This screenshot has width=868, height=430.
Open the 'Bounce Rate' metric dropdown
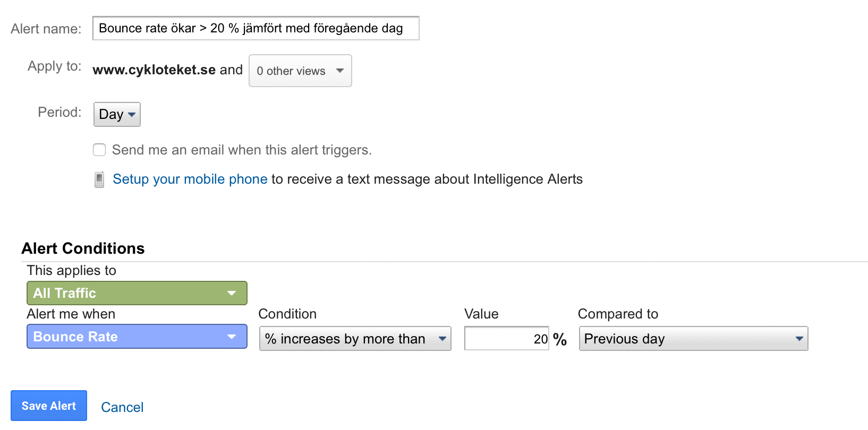[137, 337]
